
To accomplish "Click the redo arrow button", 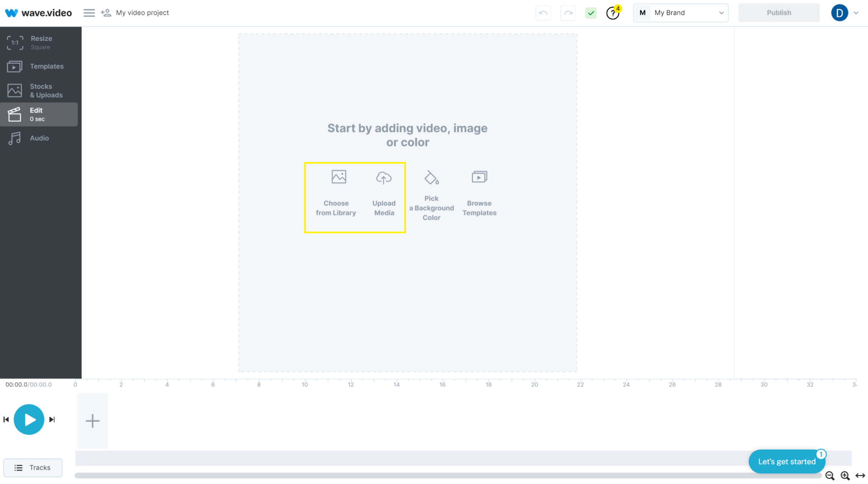I will click(566, 13).
